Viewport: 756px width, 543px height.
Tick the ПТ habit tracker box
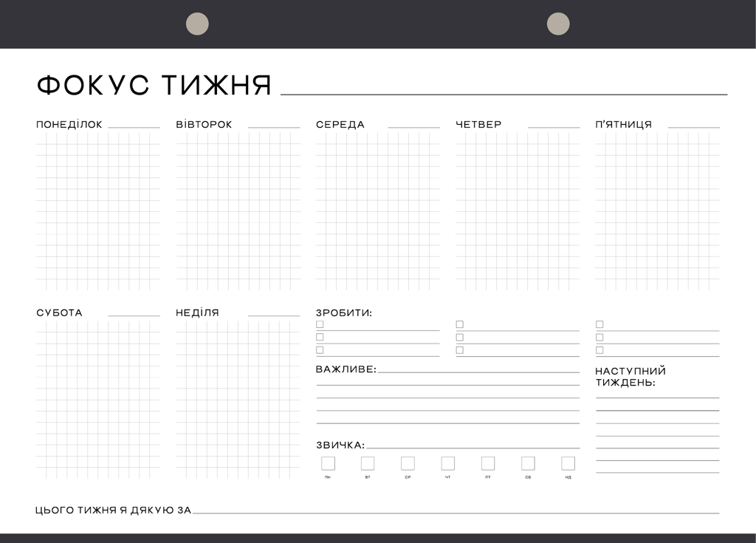[488, 463]
